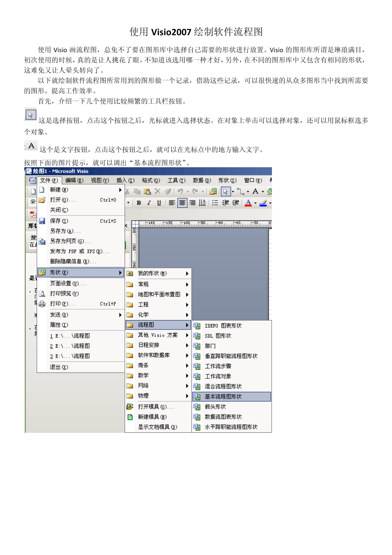Screen dimensions: 392x555
Task: Open the 数据(D) menu
Action: [x=202, y=180]
